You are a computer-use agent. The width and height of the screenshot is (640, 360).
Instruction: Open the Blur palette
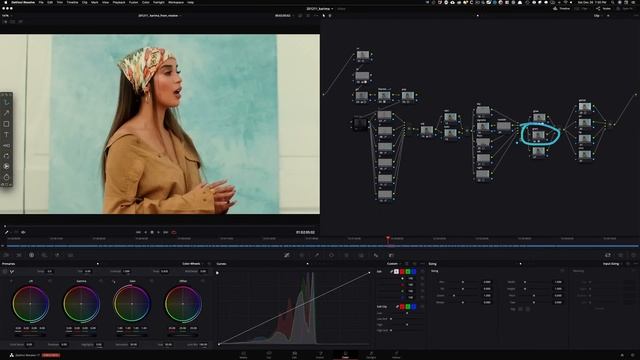(376, 255)
